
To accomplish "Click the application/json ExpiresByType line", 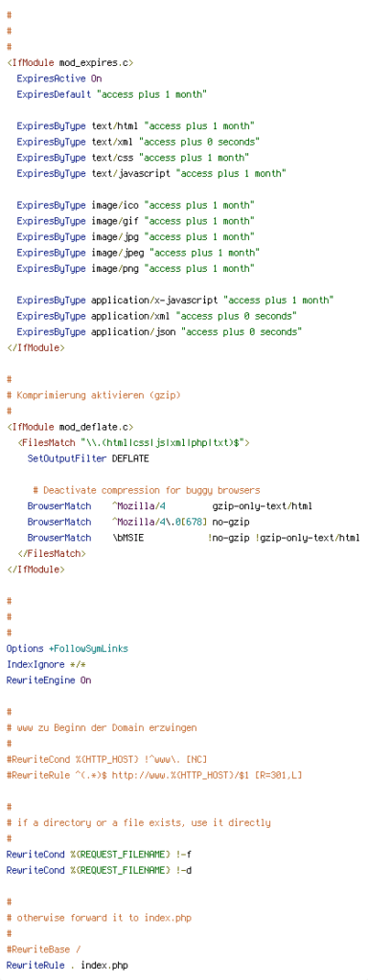I will point(159,331).
